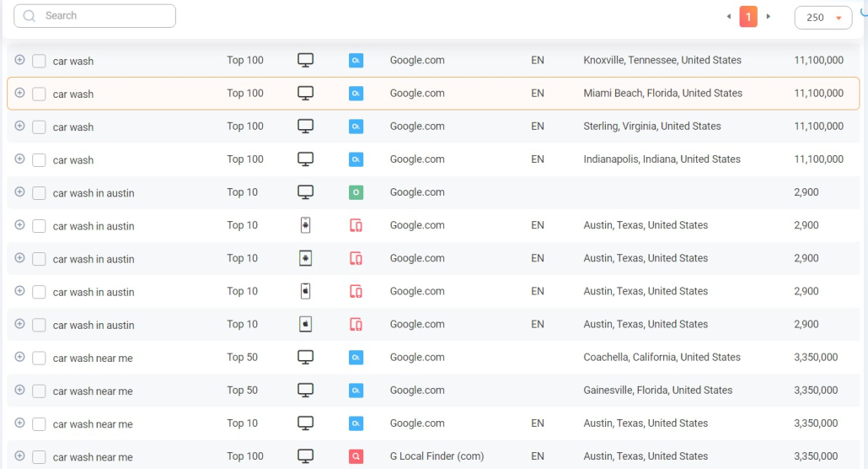
Task: Click the iPhone device icon for car wash in austin
Action: 306,291
